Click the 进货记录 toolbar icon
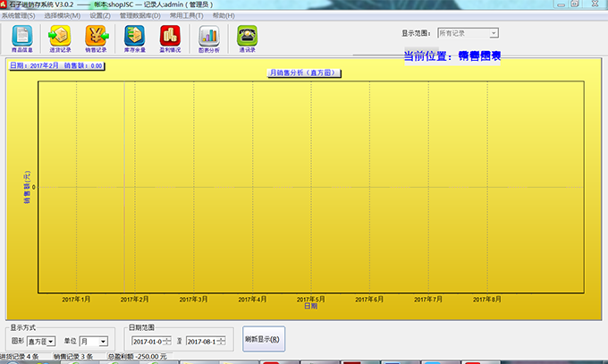 tap(60, 38)
